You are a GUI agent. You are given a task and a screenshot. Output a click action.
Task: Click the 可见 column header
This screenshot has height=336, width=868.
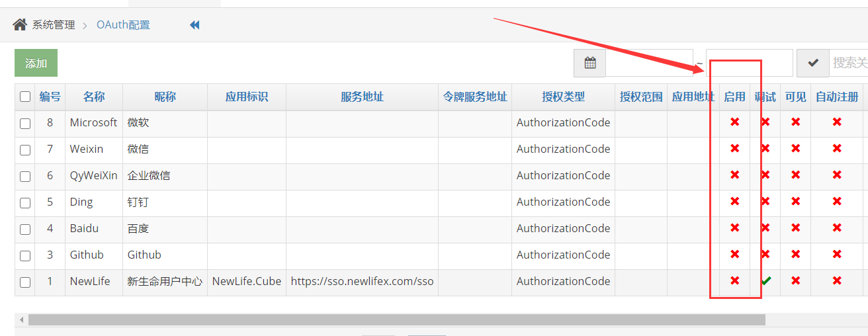tap(796, 97)
